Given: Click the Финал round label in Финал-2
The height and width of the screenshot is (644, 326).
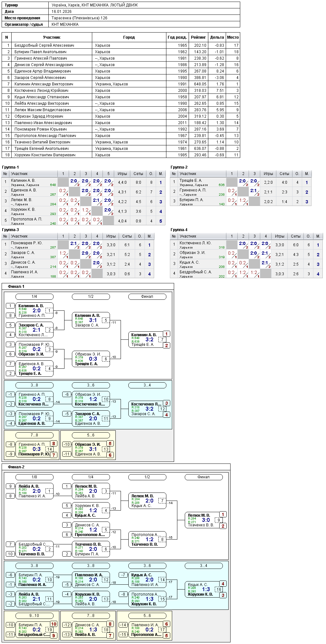Looking at the screenshot, I should 203,477.
